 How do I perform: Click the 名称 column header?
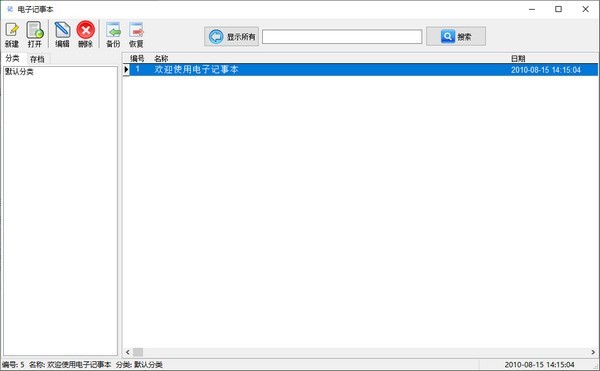pos(161,59)
